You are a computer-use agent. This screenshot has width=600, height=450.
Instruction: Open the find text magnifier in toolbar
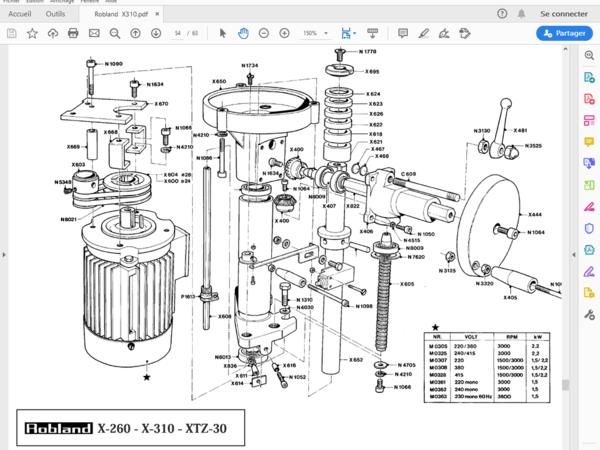(114, 33)
